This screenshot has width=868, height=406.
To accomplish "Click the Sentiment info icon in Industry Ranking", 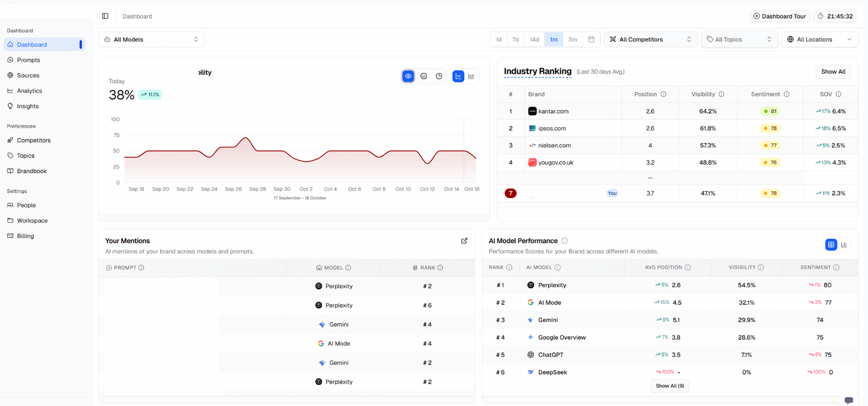I will point(787,94).
